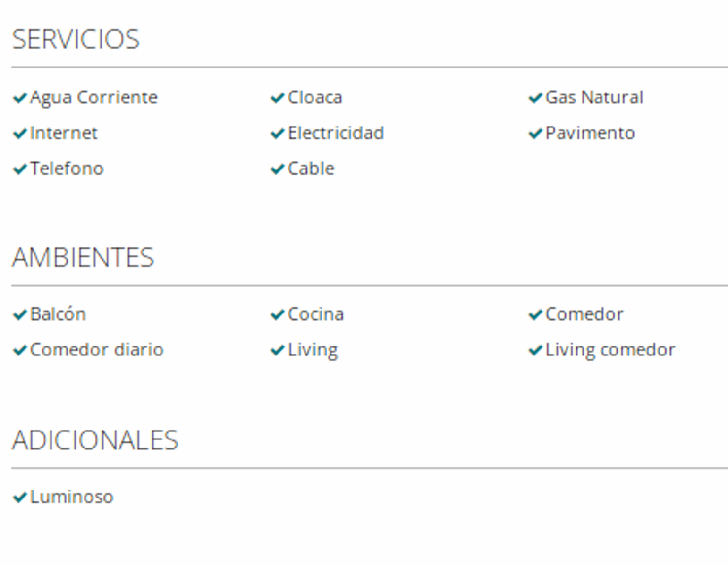The image size is (728, 566).
Task: Click the Cocina room label
Action: [x=316, y=314]
